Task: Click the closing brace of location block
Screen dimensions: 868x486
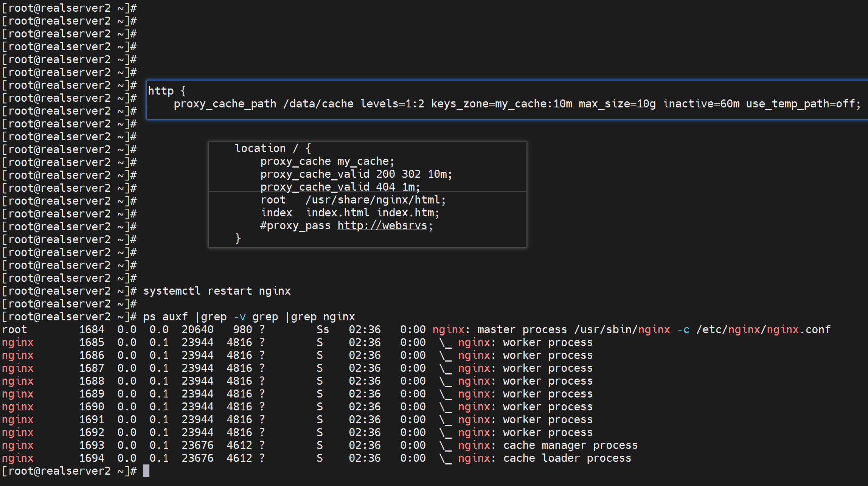Action: click(x=238, y=238)
